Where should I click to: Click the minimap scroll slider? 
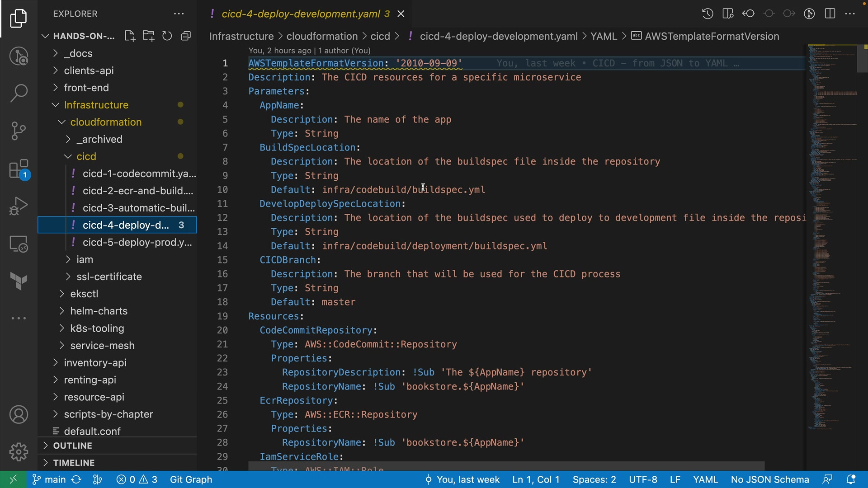pos(862,59)
